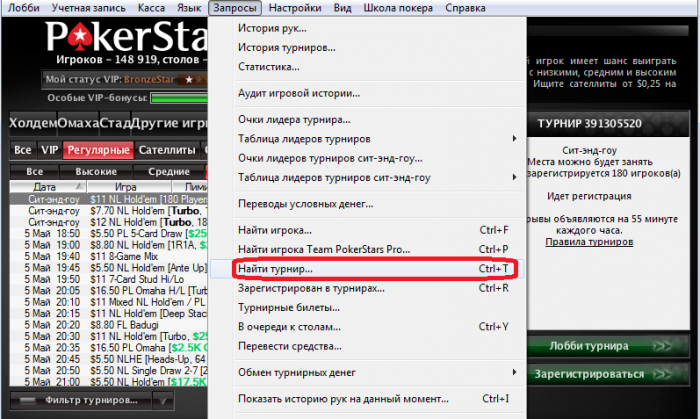This screenshot has width=700, height=419.
Task: Select Найти игрока... entry
Action: tap(367, 230)
